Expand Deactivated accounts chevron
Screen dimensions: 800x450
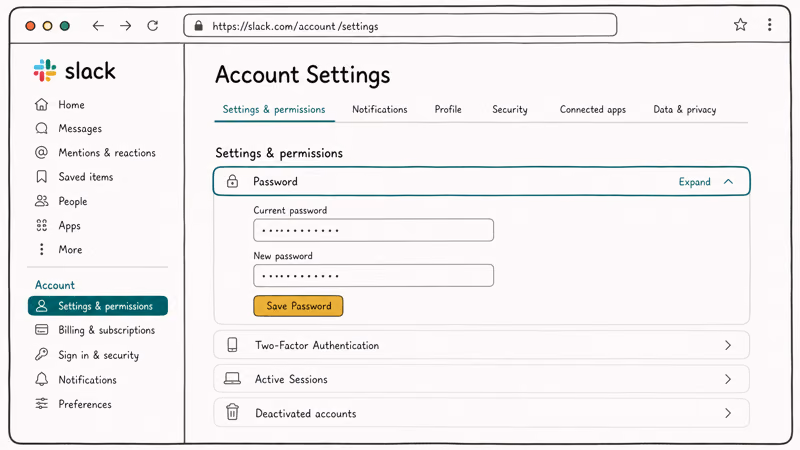728,413
